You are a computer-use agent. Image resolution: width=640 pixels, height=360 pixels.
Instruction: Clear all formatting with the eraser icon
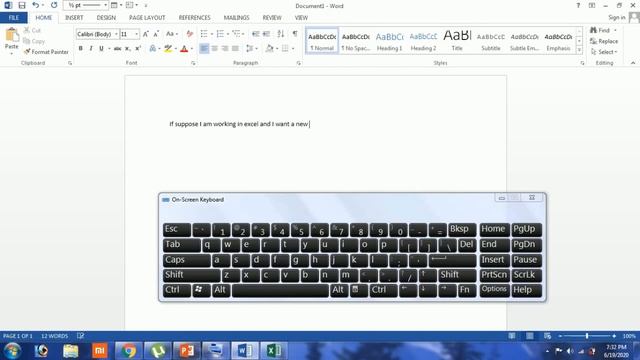click(x=189, y=34)
